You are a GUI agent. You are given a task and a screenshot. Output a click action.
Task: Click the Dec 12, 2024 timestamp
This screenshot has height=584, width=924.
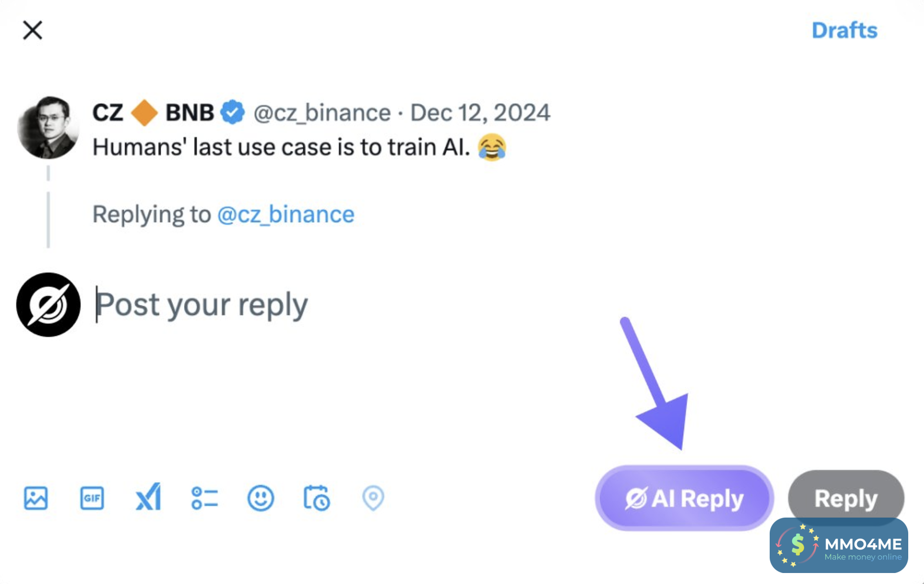(480, 113)
